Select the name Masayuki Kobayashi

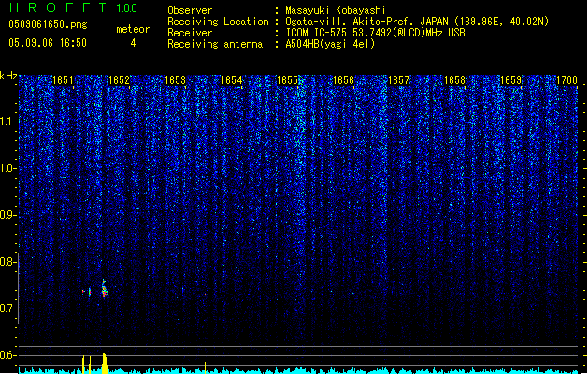pos(336,10)
